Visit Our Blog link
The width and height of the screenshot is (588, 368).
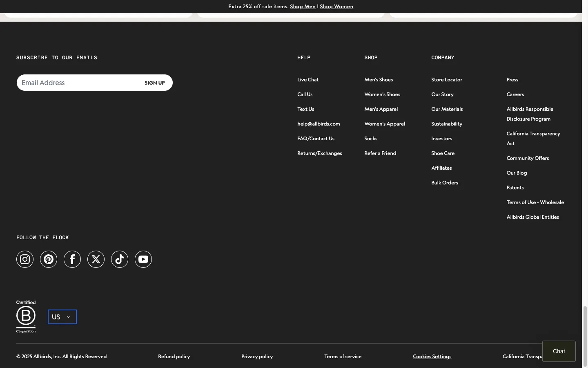517,173
